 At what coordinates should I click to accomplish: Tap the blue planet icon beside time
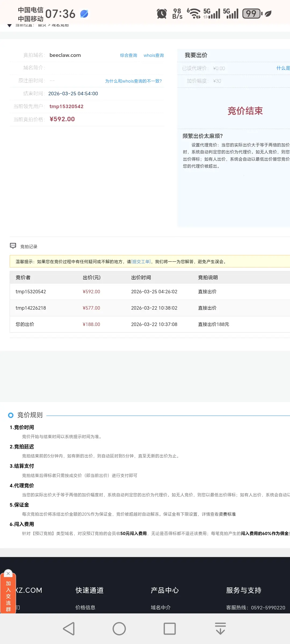pyautogui.click(x=84, y=14)
